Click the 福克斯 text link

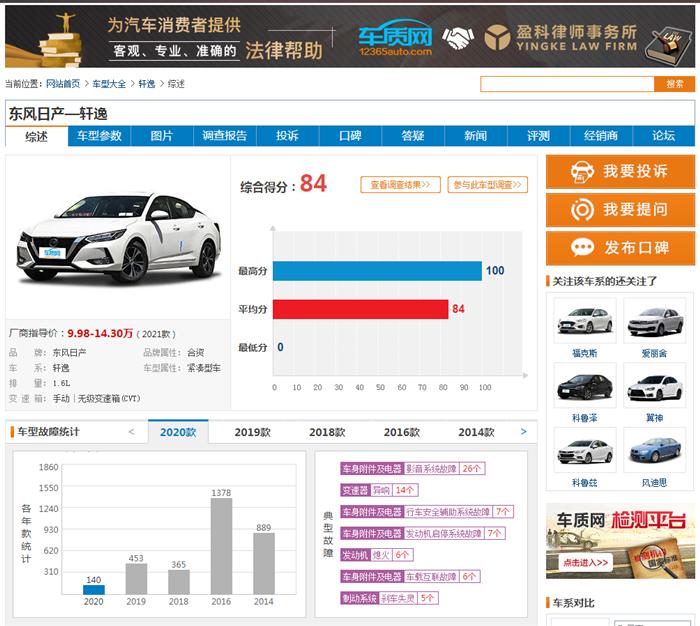click(x=585, y=354)
